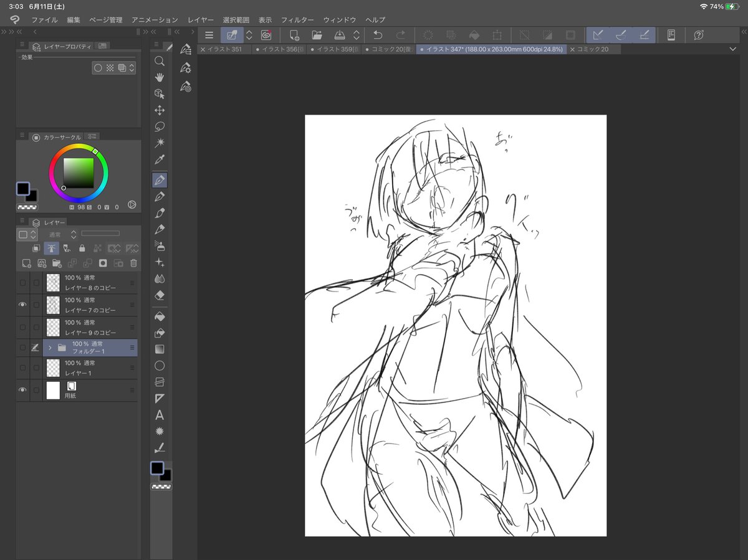Open the layer color palette dropdown

click(28, 234)
